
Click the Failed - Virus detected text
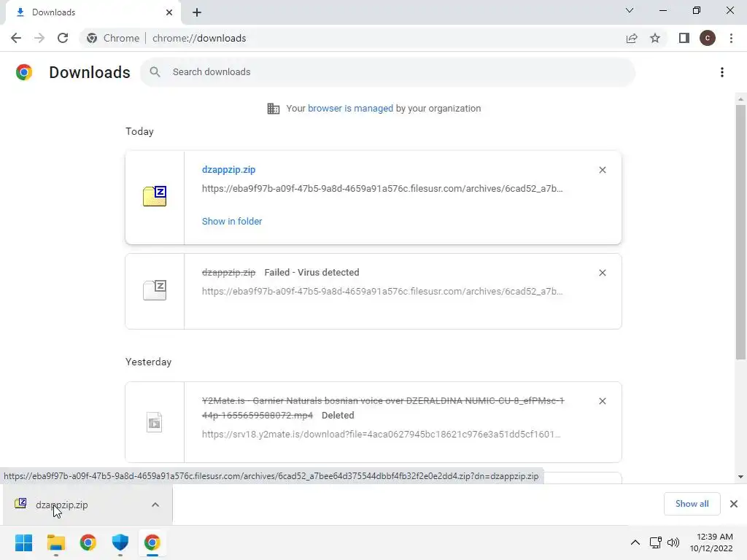(311, 273)
